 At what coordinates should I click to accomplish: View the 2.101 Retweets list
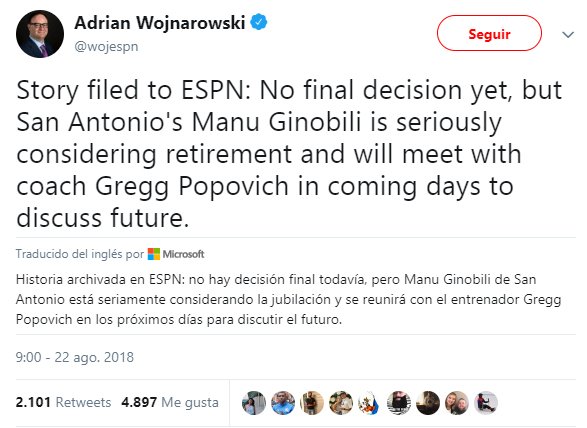[x=63, y=402]
